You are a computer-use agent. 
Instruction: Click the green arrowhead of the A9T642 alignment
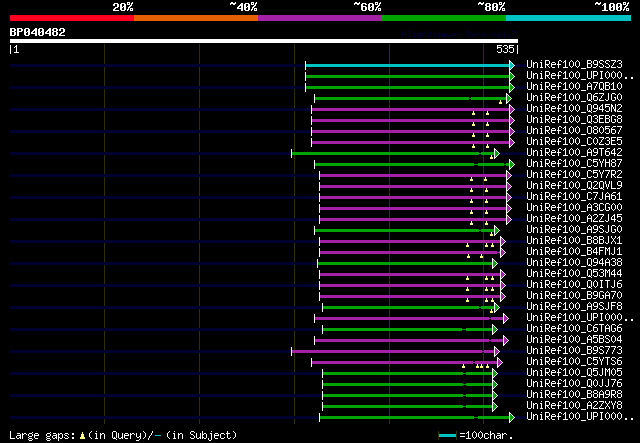497,154
